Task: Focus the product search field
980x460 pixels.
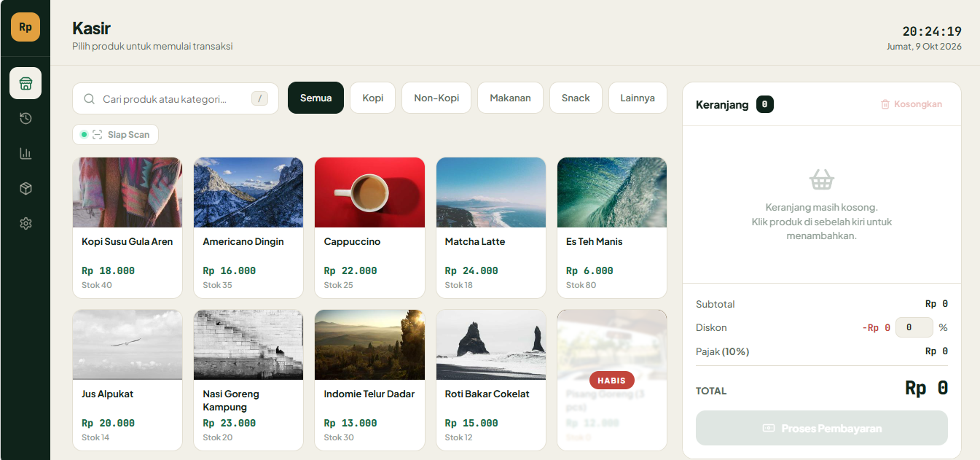Action: (x=176, y=98)
